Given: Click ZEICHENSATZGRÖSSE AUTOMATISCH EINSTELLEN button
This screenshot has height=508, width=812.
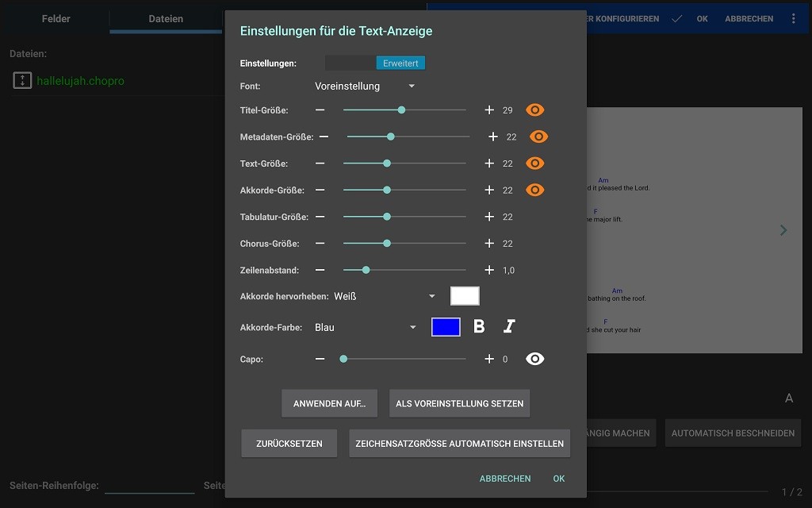Looking at the screenshot, I should 459,444.
